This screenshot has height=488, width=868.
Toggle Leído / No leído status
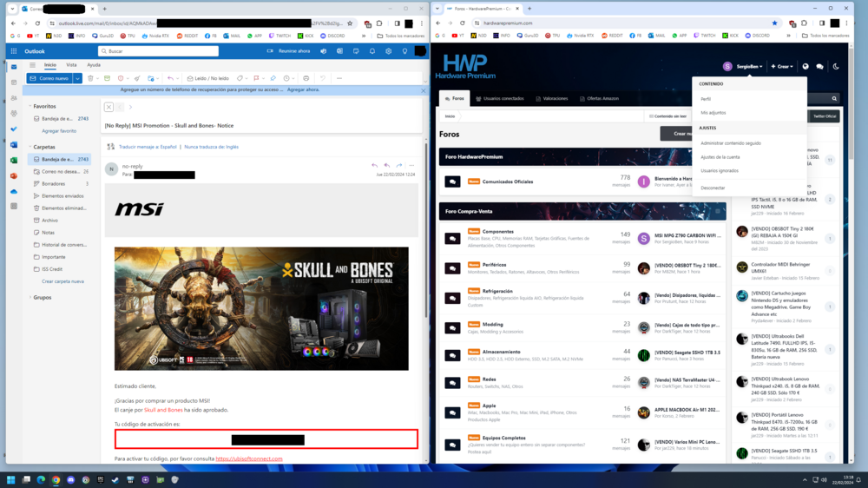[x=208, y=78]
